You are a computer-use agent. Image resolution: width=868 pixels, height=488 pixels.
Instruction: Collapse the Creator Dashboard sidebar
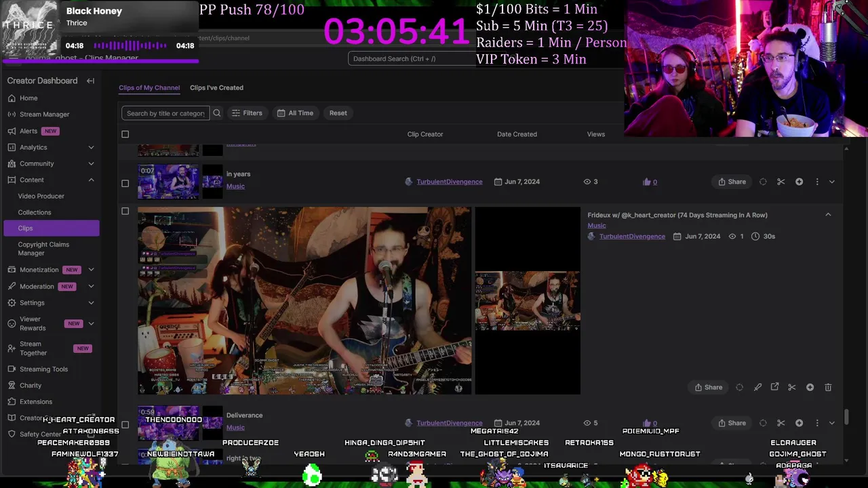point(90,81)
